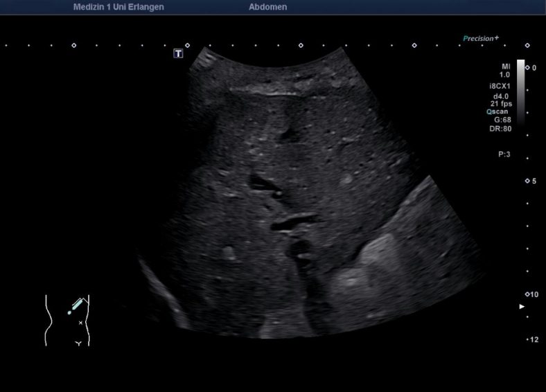Click the cyan probe position indicator

[76, 305]
